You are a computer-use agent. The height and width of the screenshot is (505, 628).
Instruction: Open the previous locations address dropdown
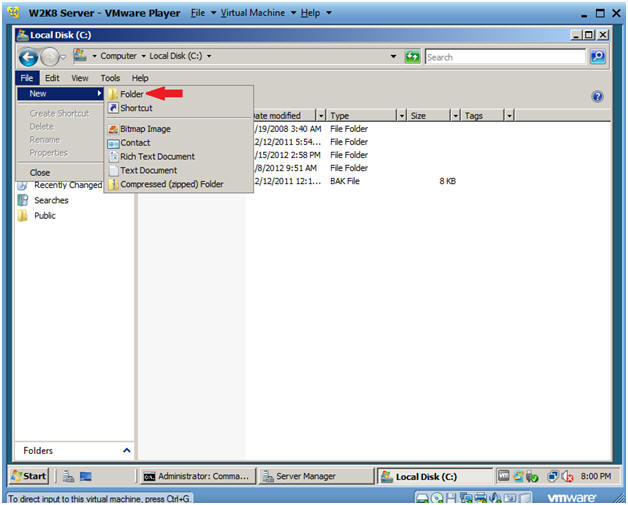pyautogui.click(x=393, y=56)
